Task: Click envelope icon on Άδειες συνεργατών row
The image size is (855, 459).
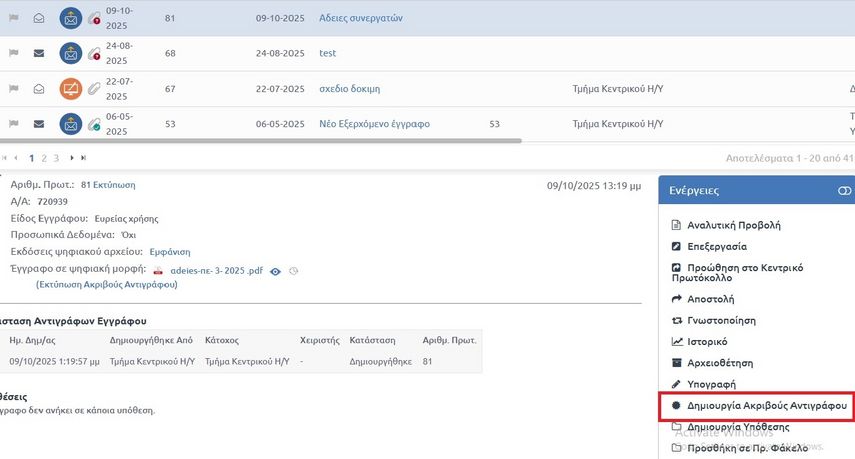Action: 39,18
